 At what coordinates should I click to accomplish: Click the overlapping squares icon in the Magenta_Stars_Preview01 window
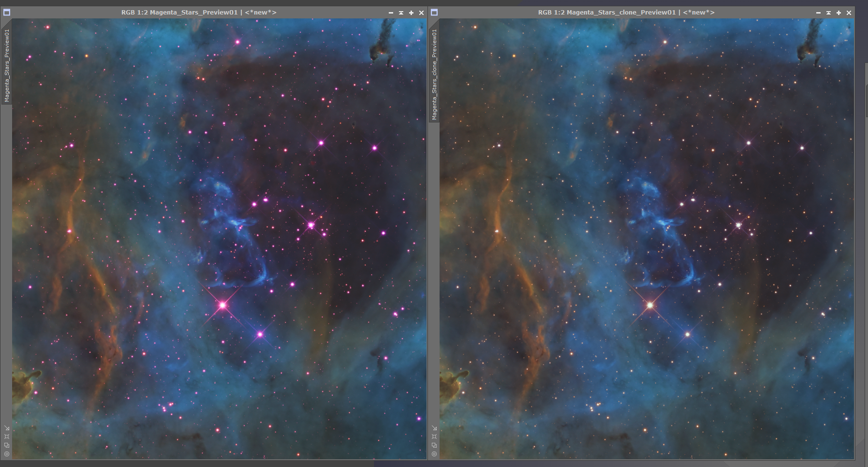tap(7, 445)
